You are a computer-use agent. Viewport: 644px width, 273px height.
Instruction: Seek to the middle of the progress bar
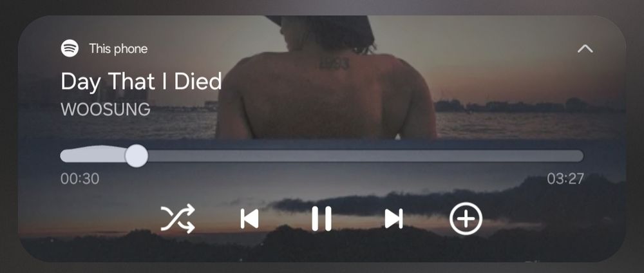322,156
